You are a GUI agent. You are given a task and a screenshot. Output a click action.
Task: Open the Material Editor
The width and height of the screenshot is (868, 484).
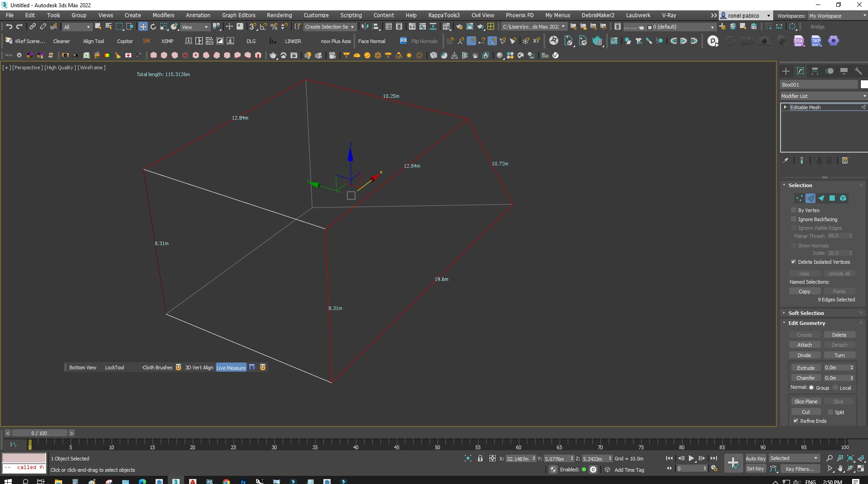point(446,27)
